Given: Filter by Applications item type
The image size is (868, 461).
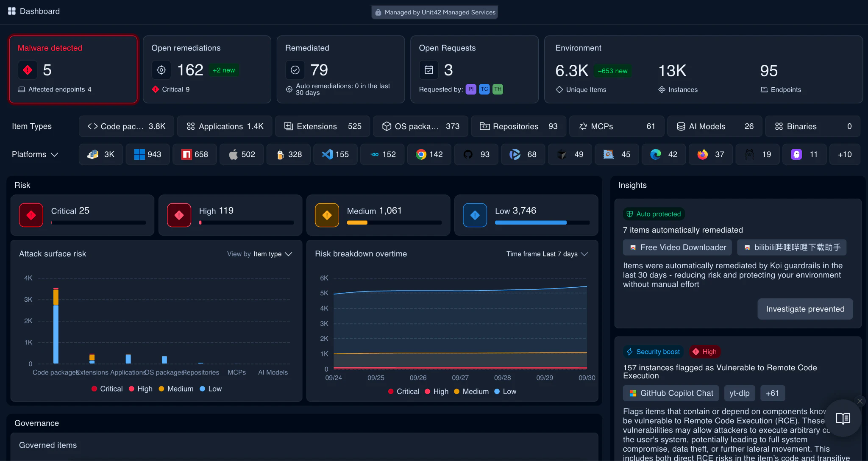Looking at the screenshot, I should click(225, 126).
